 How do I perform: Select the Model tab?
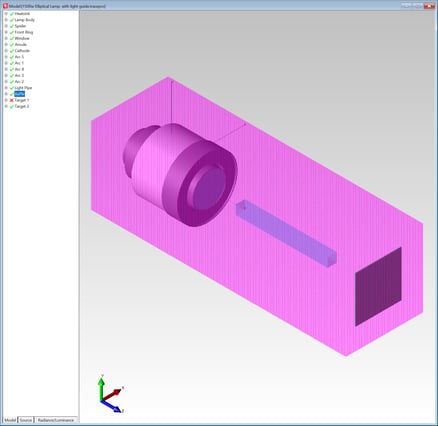10,420
